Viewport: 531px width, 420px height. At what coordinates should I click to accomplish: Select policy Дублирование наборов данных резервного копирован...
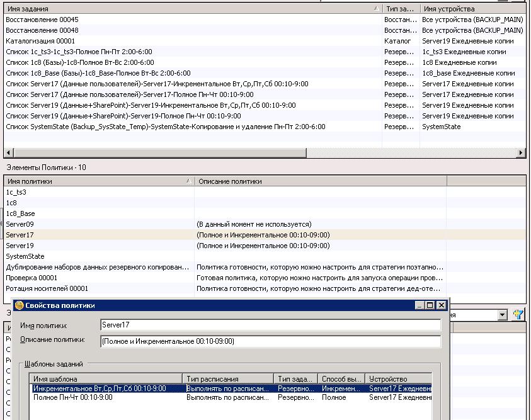tap(98, 268)
